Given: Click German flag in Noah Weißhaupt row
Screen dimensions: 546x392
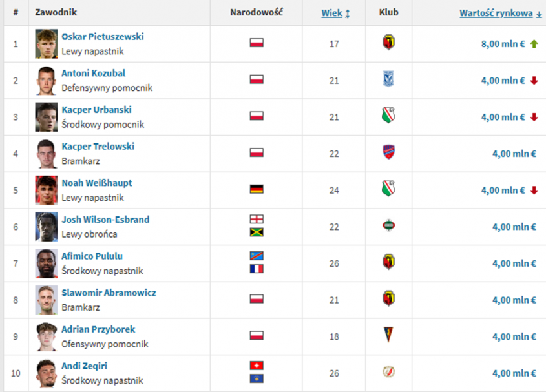Looking at the screenshot, I should point(257,190).
